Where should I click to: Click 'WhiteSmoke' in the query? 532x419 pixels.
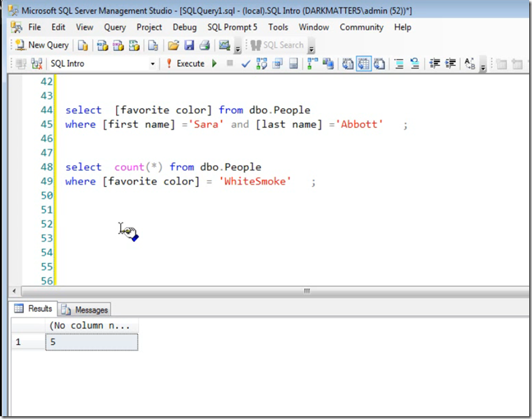(x=255, y=181)
